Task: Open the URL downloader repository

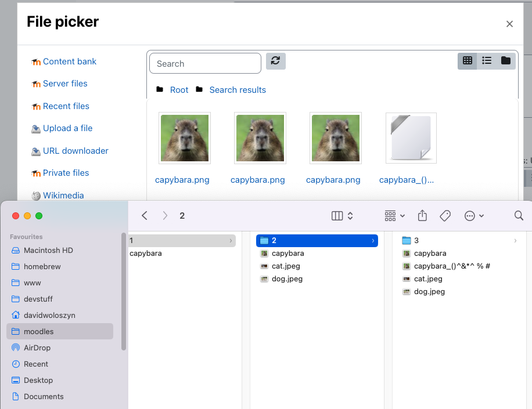Action: (x=76, y=150)
